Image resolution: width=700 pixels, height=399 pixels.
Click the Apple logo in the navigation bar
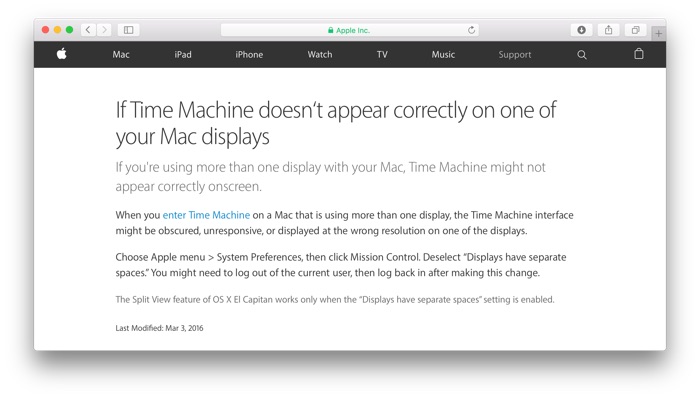(x=62, y=54)
